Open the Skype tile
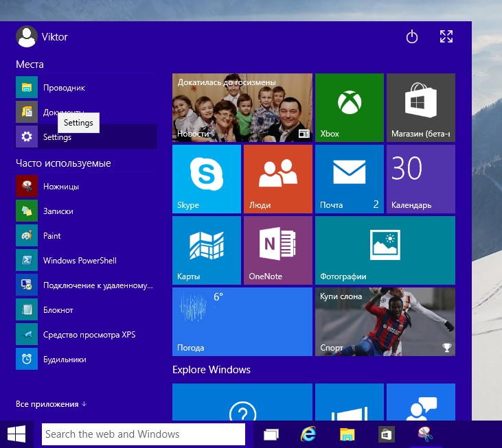This screenshot has width=502, height=448. [x=207, y=179]
